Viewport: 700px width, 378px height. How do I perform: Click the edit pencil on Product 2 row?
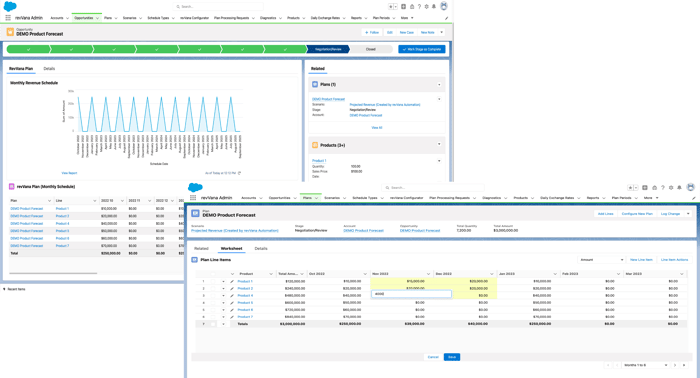tap(232, 289)
